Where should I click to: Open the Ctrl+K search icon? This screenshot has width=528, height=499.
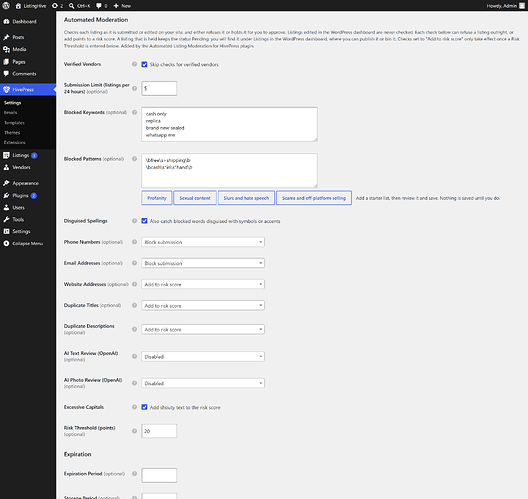pos(71,6)
